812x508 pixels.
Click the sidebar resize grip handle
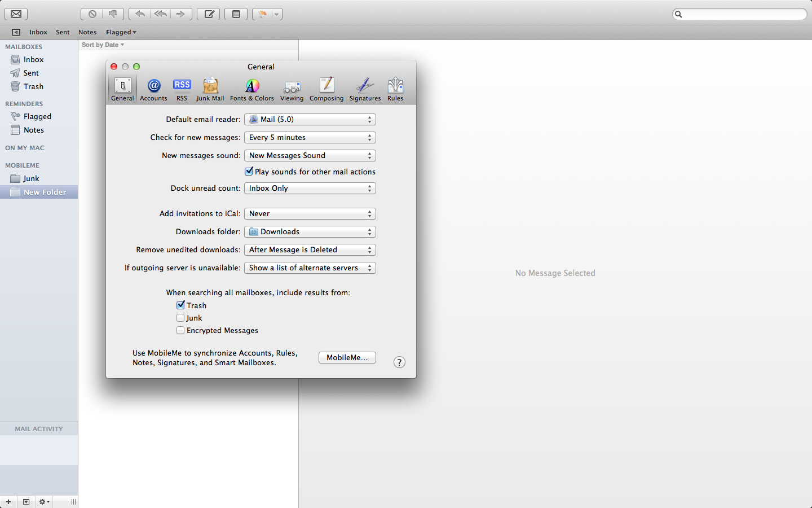coord(73,502)
